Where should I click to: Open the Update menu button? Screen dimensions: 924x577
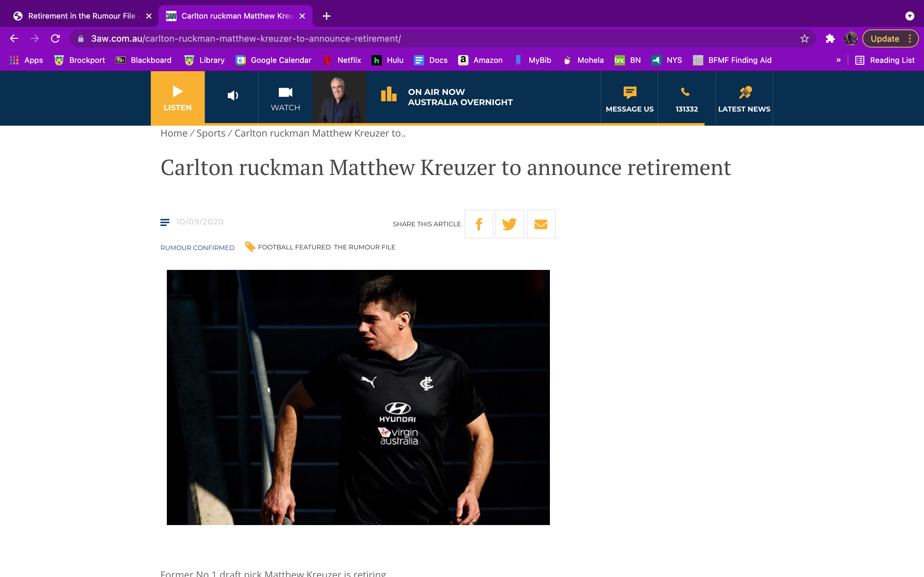click(890, 38)
